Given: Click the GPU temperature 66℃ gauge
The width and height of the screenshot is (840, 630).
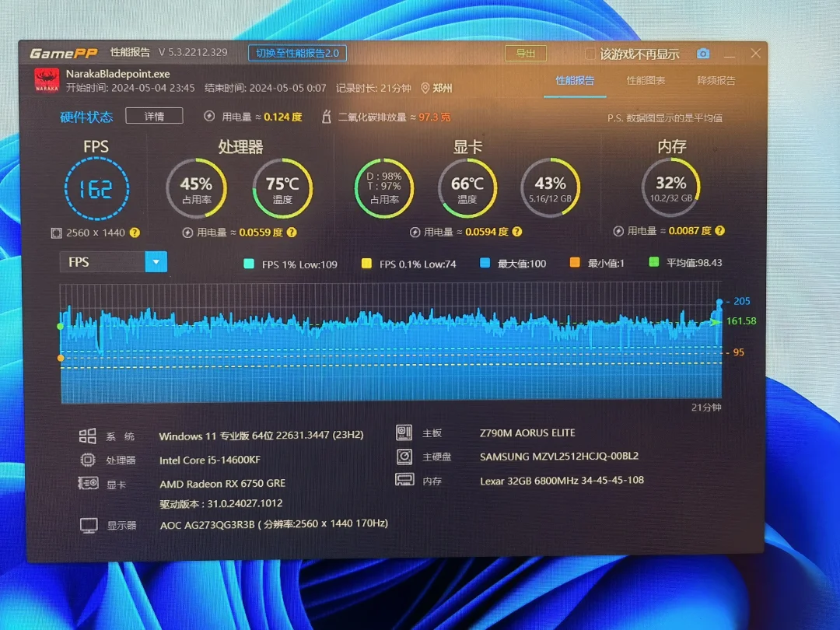Looking at the screenshot, I should point(467,188).
